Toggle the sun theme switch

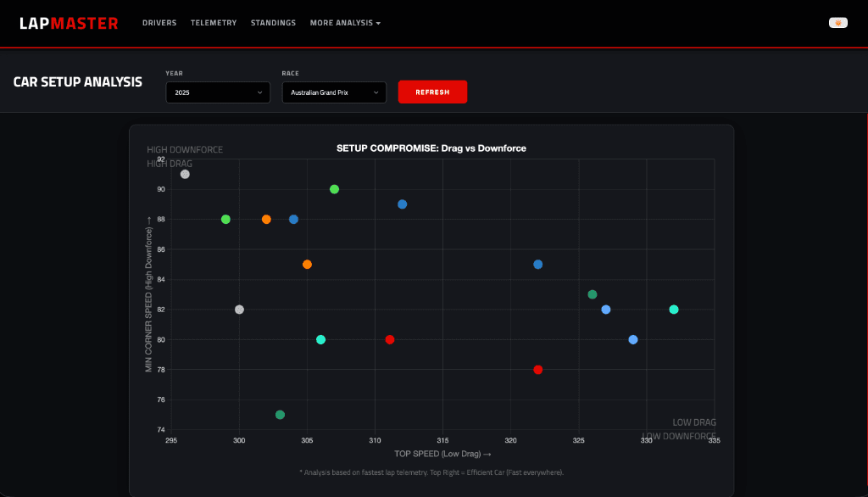[x=837, y=23]
